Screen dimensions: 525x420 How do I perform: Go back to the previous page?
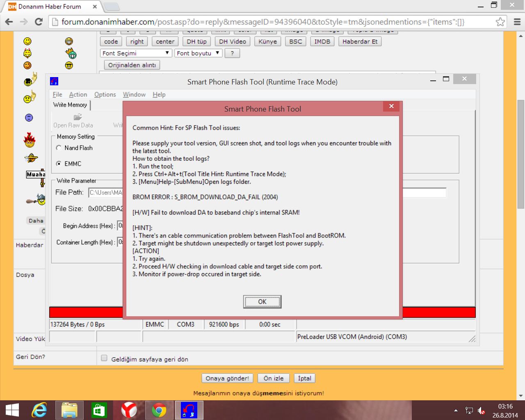point(9,22)
